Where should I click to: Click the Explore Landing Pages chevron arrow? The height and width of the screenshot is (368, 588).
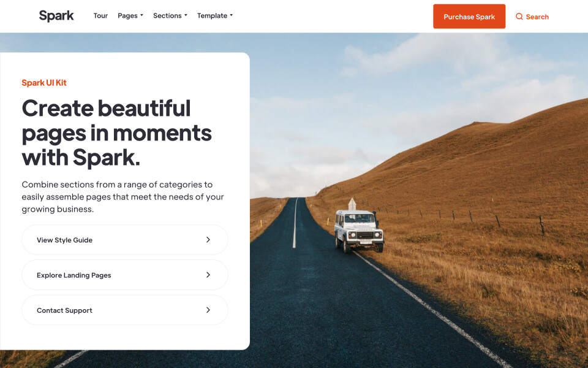coord(208,275)
